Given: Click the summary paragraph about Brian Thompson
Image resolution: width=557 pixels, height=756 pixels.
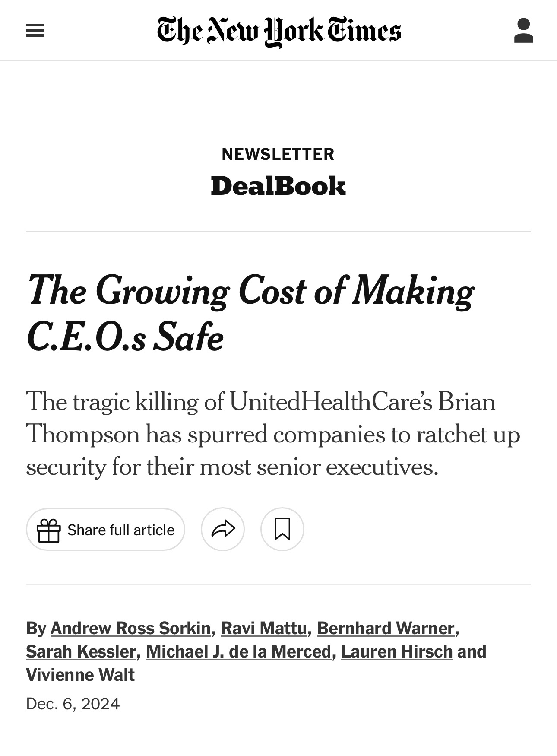Looking at the screenshot, I should click(x=273, y=434).
